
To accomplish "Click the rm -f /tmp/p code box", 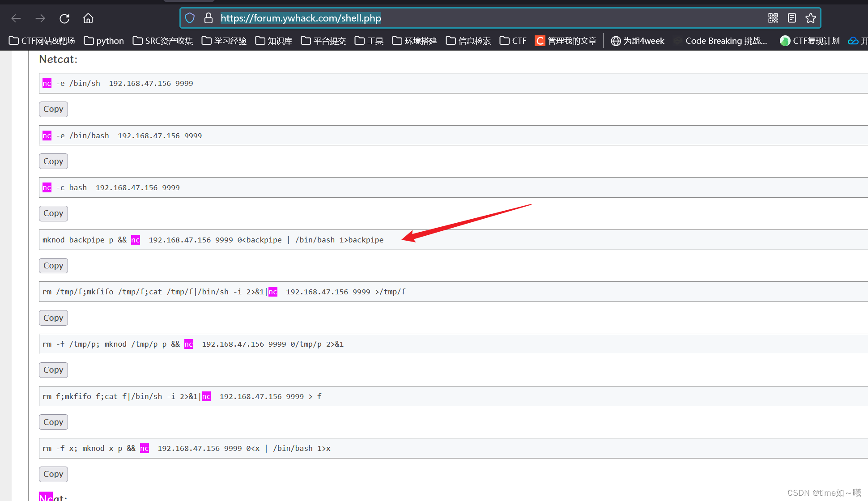I will pyautogui.click(x=453, y=344).
